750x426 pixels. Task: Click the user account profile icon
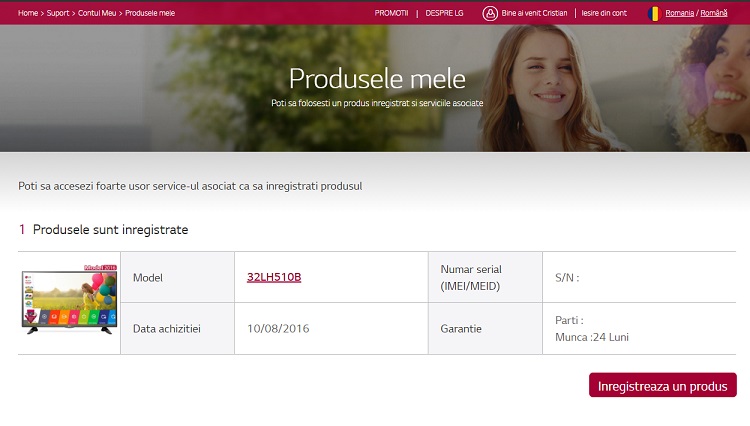[x=490, y=13]
